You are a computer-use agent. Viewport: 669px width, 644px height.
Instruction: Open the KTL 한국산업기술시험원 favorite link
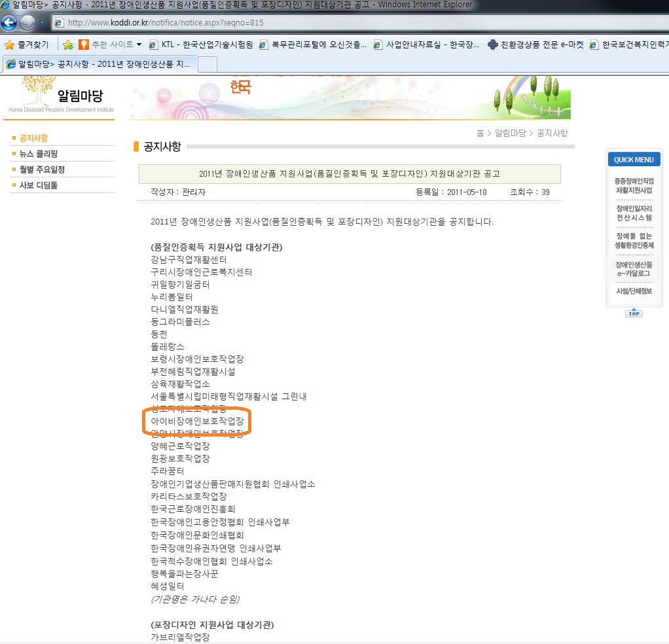click(200, 45)
